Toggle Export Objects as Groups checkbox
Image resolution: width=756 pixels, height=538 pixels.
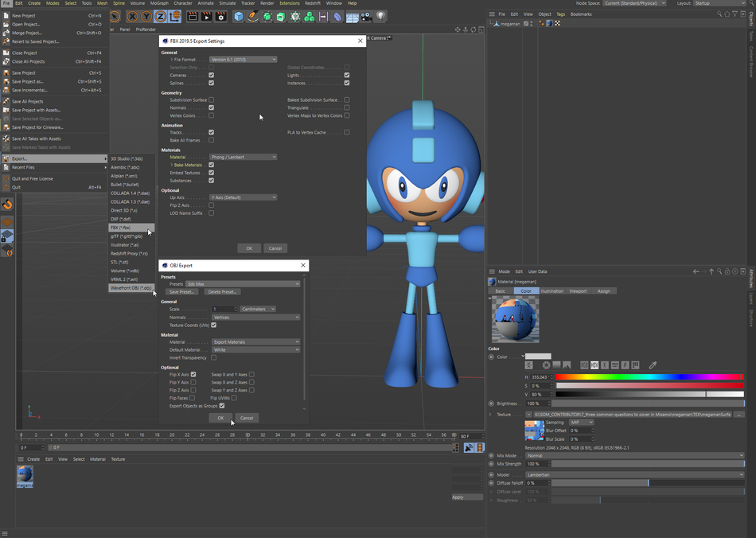tap(222, 405)
